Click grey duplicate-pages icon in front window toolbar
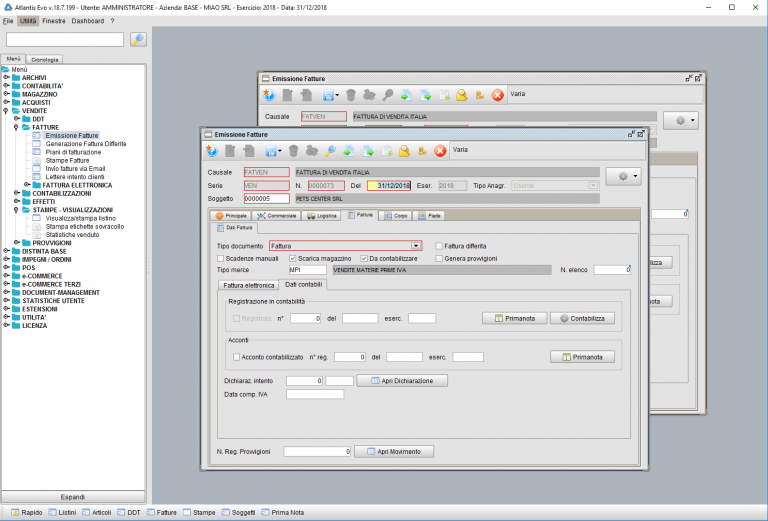The image size is (768, 521). click(249, 151)
